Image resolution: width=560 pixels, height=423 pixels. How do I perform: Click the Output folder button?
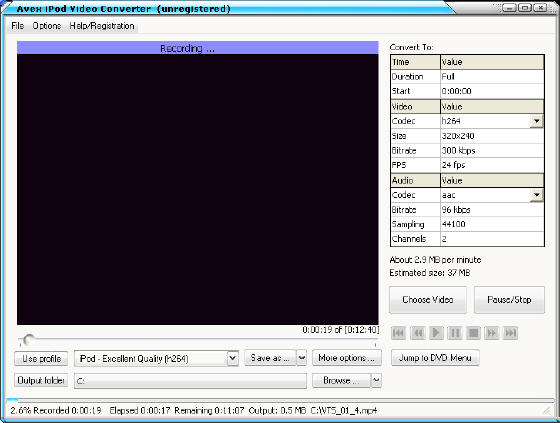pyautogui.click(x=41, y=380)
